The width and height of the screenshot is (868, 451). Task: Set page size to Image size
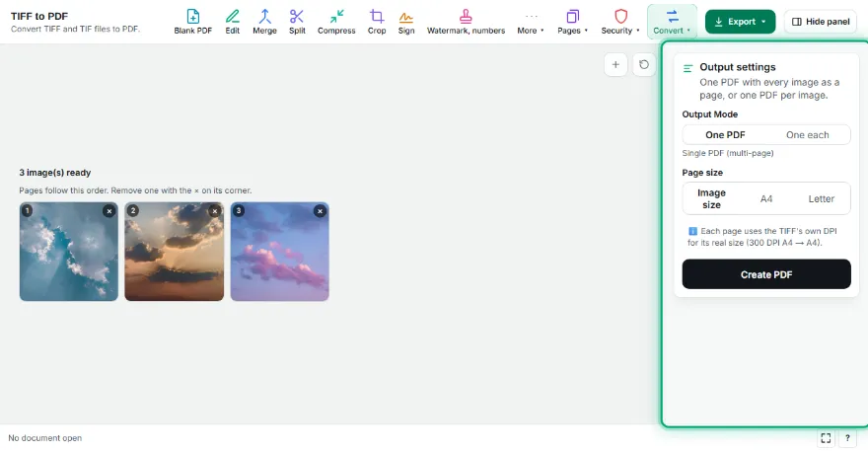tap(711, 198)
